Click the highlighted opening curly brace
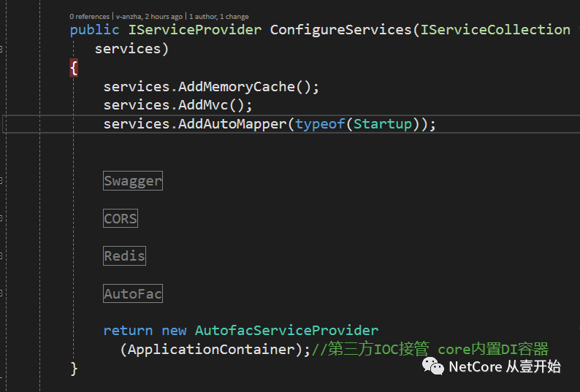The width and height of the screenshot is (580, 392). coord(74,68)
